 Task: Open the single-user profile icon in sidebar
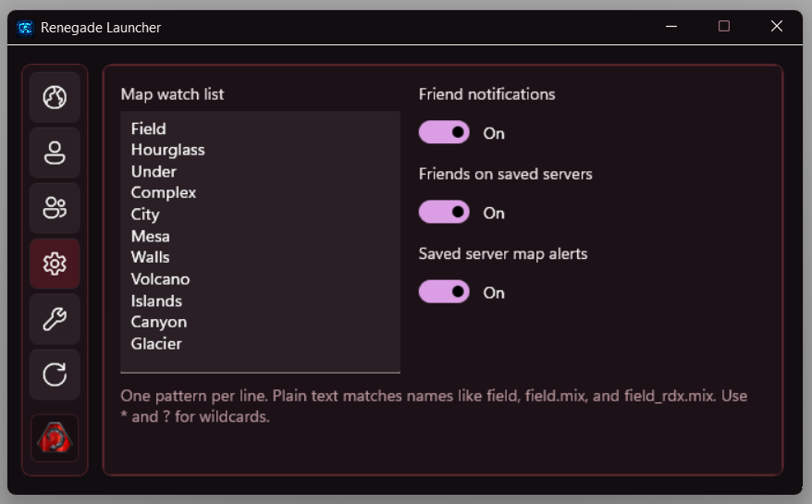point(55,153)
